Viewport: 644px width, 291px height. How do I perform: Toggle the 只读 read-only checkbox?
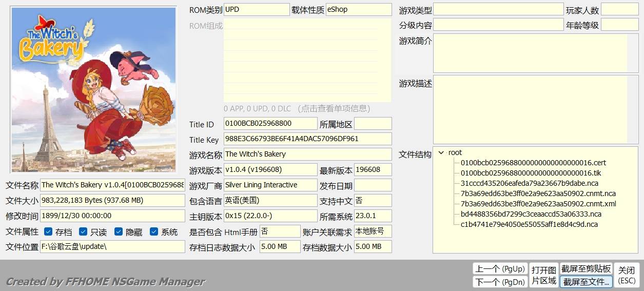coord(83,232)
